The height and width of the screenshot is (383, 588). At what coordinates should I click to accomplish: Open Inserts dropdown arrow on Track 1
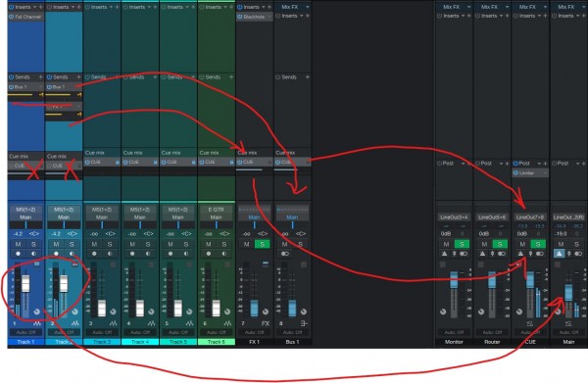click(35, 7)
